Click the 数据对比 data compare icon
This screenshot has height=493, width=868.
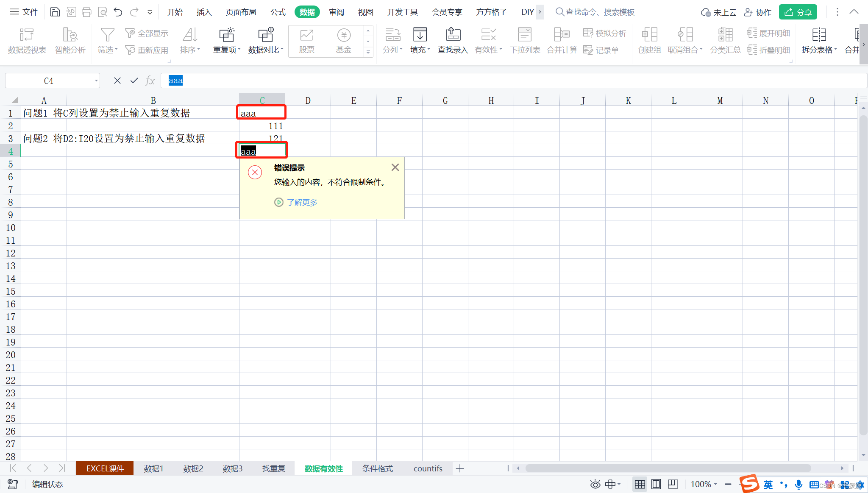[x=266, y=35]
